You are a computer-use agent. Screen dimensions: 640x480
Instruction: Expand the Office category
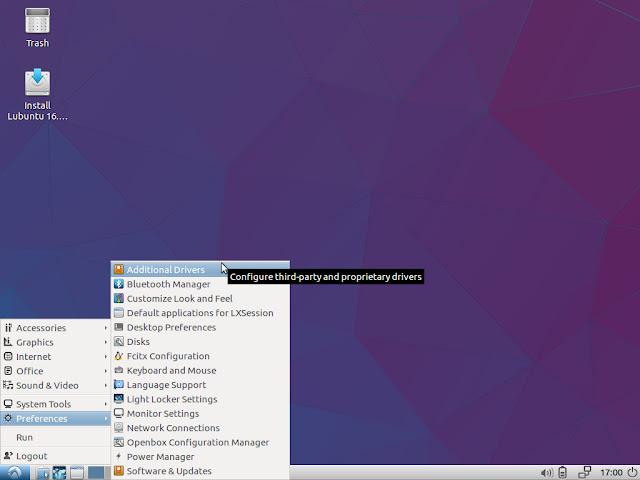56,371
